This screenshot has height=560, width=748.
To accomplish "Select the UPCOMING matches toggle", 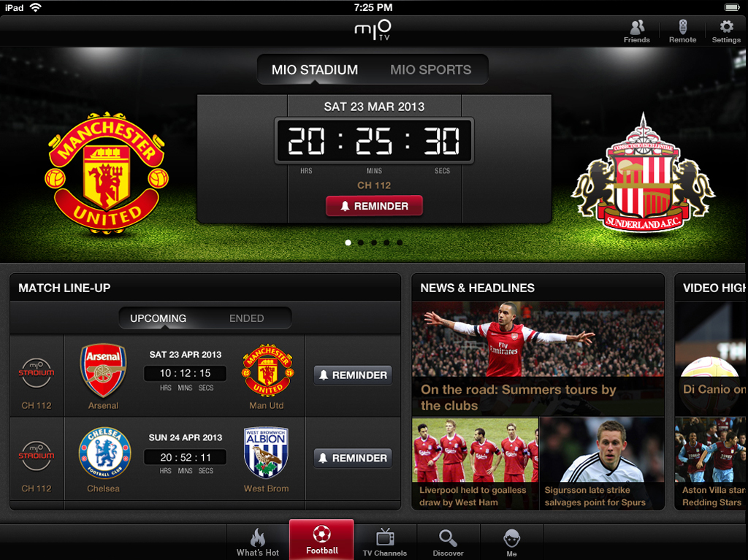I will pos(158,318).
